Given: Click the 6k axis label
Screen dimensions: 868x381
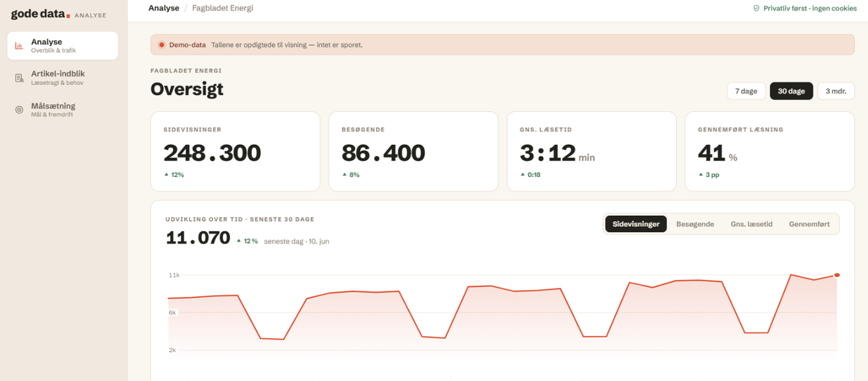Looking at the screenshot, I should 172,313.
